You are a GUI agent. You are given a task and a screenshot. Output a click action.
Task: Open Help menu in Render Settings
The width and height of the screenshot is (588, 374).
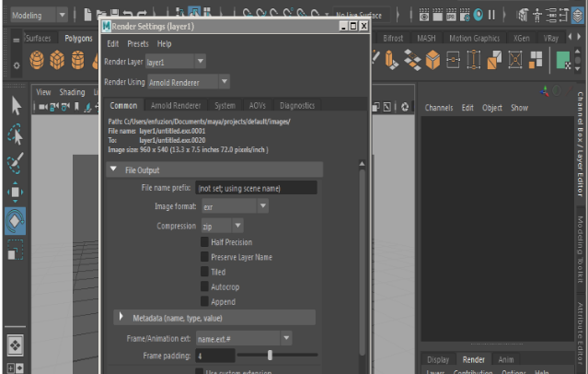click(x=164, y=44)
